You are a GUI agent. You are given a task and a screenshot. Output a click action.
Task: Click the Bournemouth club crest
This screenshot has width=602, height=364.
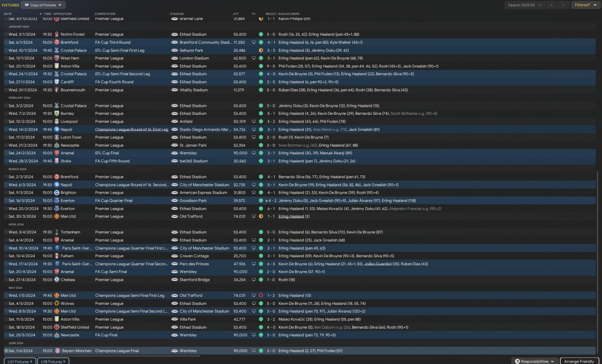pos(57,90)
